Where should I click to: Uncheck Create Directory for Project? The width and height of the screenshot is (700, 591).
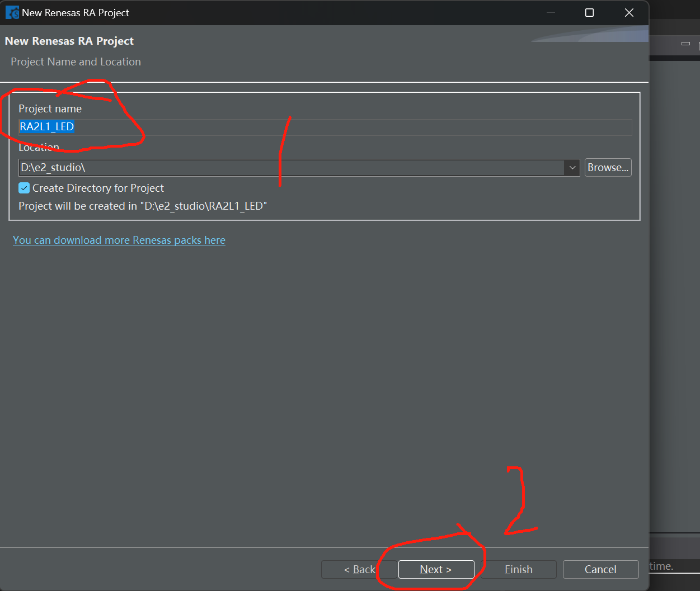pyautogui.click(x=24, y=188)
